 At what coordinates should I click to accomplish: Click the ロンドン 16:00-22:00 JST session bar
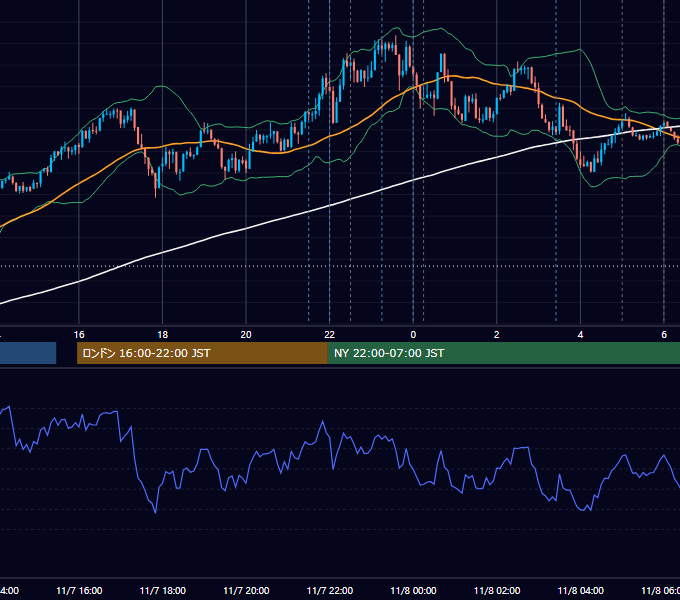tap(202, 353)
